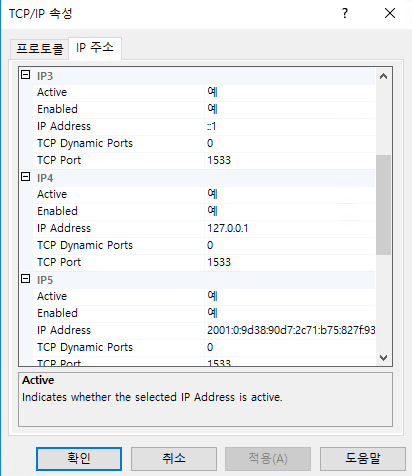Click the vertical scrollbar thumb
This screenshot has width=412, height=476.
pos(383,205)
